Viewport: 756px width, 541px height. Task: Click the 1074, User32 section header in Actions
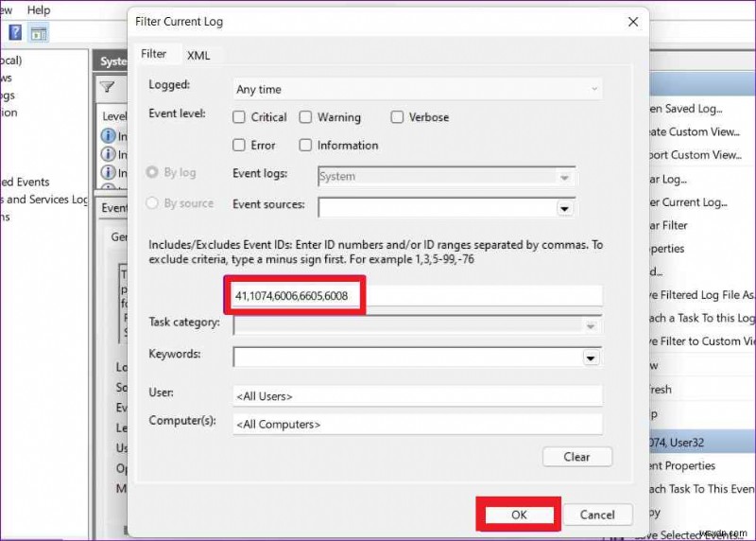(x=702, y=443)
